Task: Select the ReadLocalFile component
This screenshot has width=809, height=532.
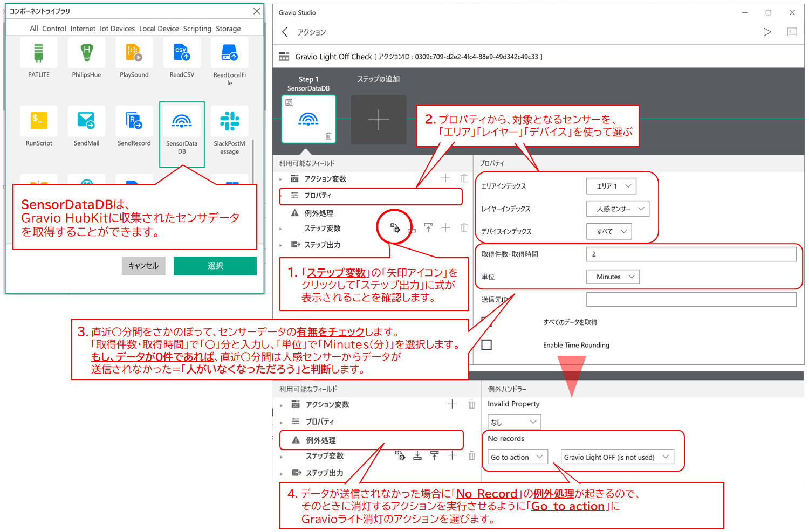Action: pos(230,53)
